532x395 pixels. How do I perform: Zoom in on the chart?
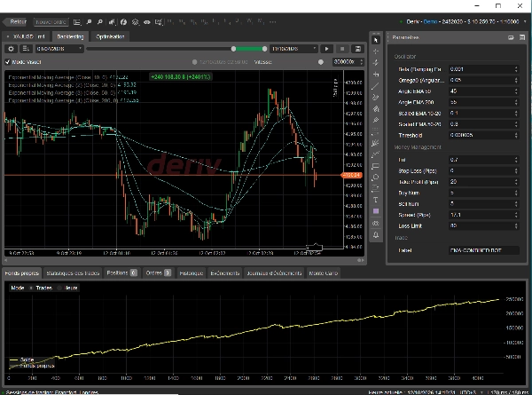pos(89,21)
